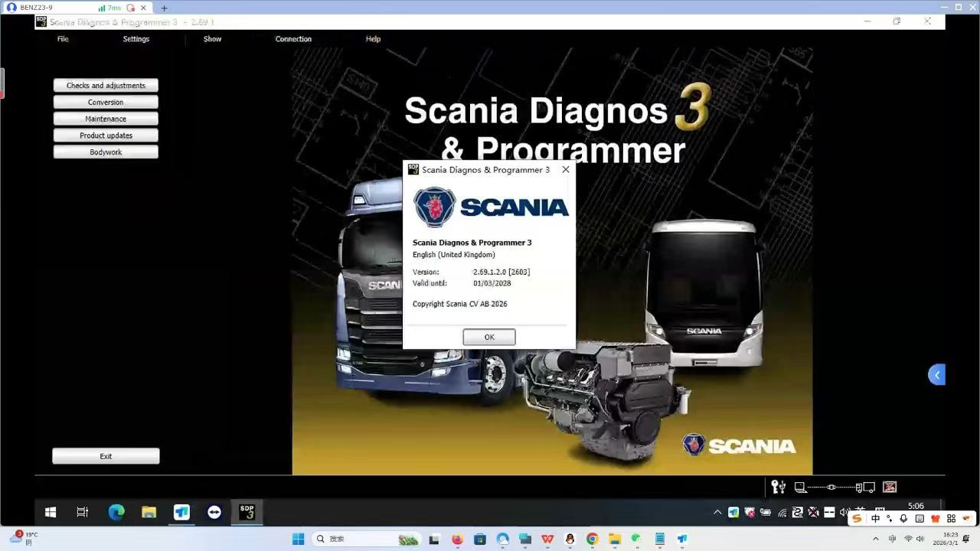Viewport: 980px width, 551px height.
Task: Open File Explorer in the remote taskbar
Action: 149,512
